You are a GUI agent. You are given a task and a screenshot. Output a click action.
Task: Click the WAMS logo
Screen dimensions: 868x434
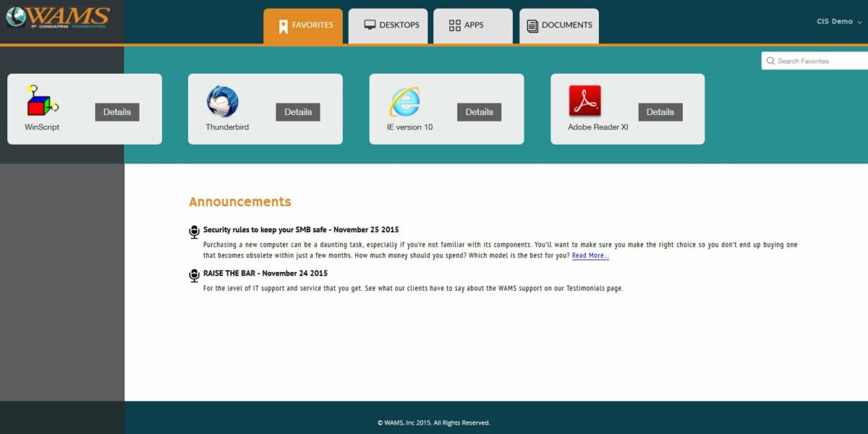click(59, 17)
